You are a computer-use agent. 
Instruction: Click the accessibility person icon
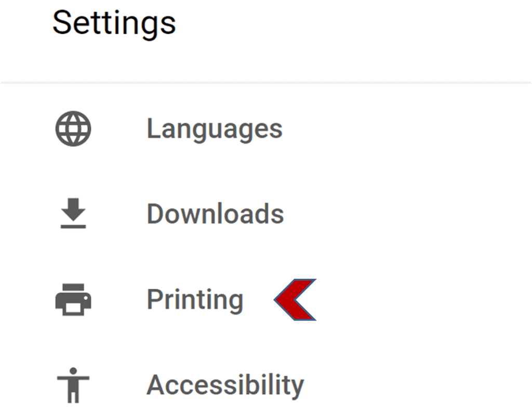click(x=73, y=385)
